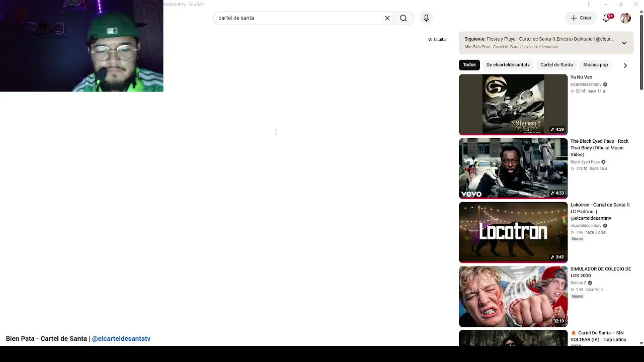The image size is (644, 362).
Task: Click the '1 M hace 10 h' stats text
Action: pyautogui.click(x=587, y=290)
